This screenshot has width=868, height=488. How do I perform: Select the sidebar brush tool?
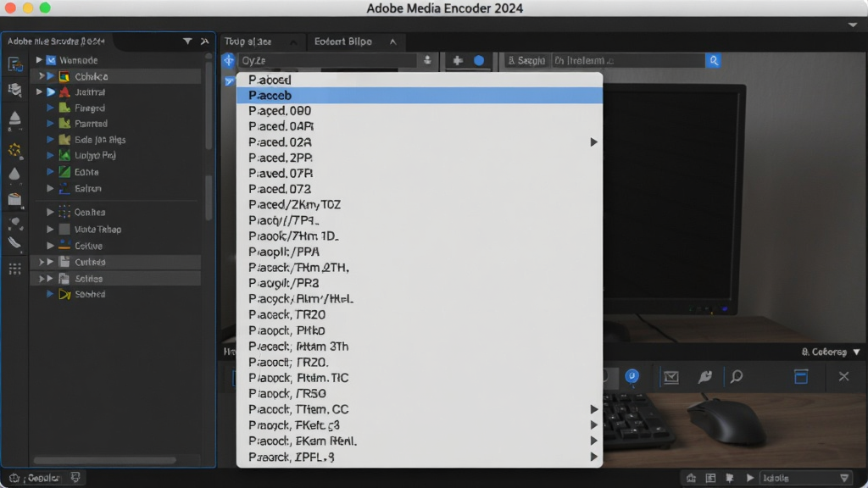tap(15, 243)
